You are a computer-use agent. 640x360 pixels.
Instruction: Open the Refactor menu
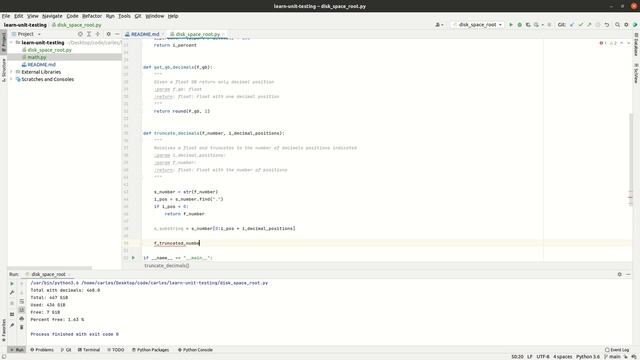point(92,16)
